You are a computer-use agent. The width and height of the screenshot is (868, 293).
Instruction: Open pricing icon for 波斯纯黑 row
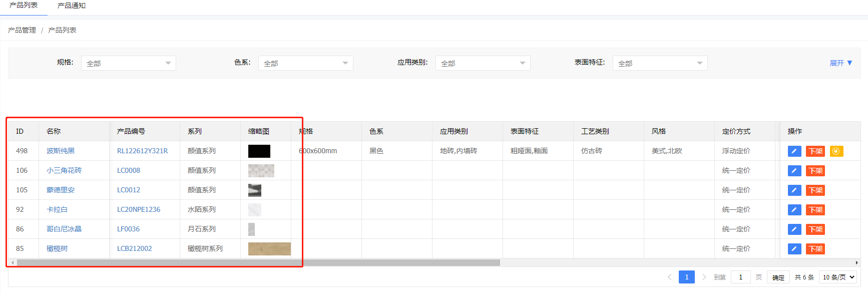point(836,151)
